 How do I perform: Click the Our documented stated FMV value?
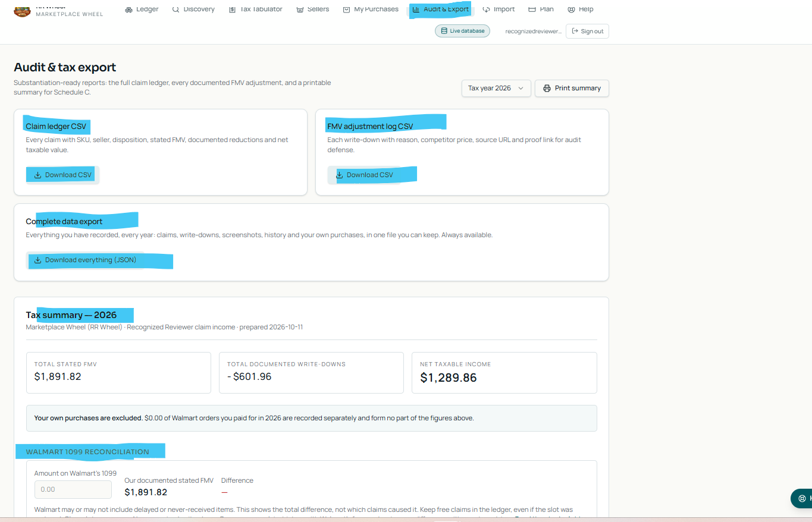point(146,492)
